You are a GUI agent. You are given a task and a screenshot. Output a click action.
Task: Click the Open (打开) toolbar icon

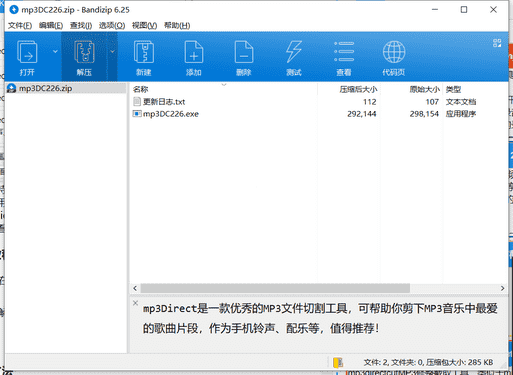27,57
